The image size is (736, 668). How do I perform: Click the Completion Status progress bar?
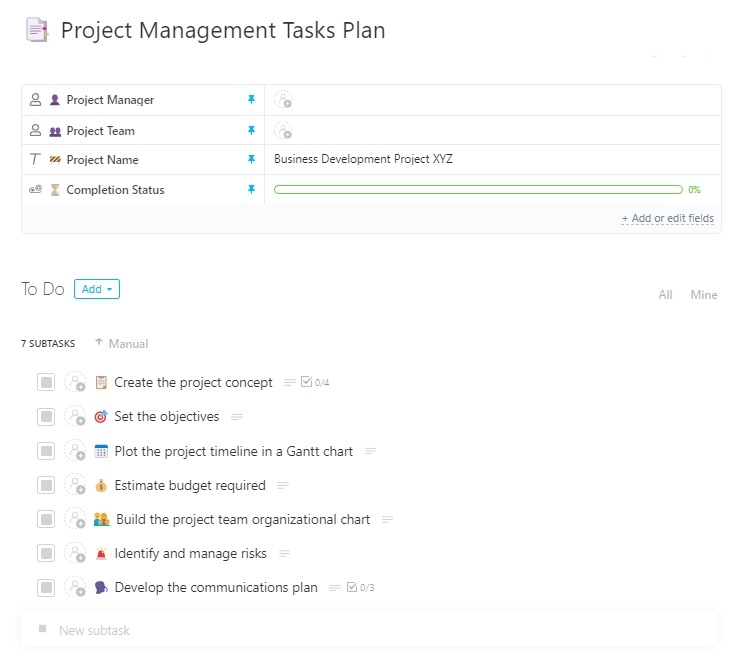click(x=478, y=190)
